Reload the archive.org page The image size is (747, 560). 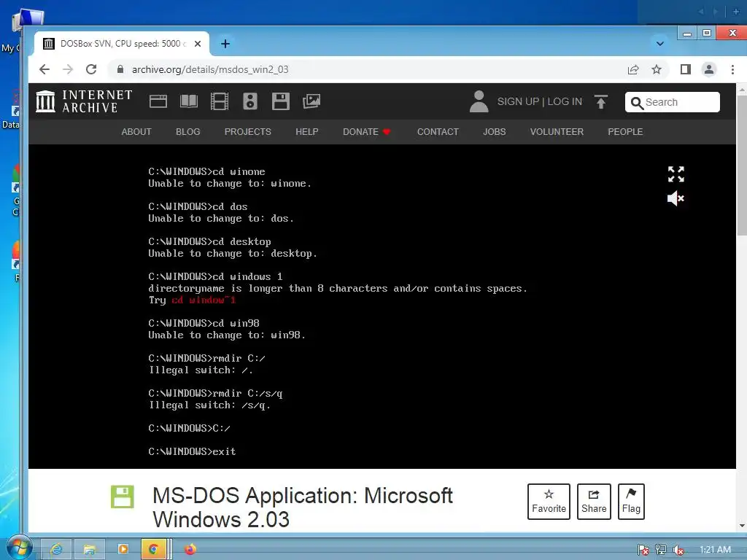91,69
